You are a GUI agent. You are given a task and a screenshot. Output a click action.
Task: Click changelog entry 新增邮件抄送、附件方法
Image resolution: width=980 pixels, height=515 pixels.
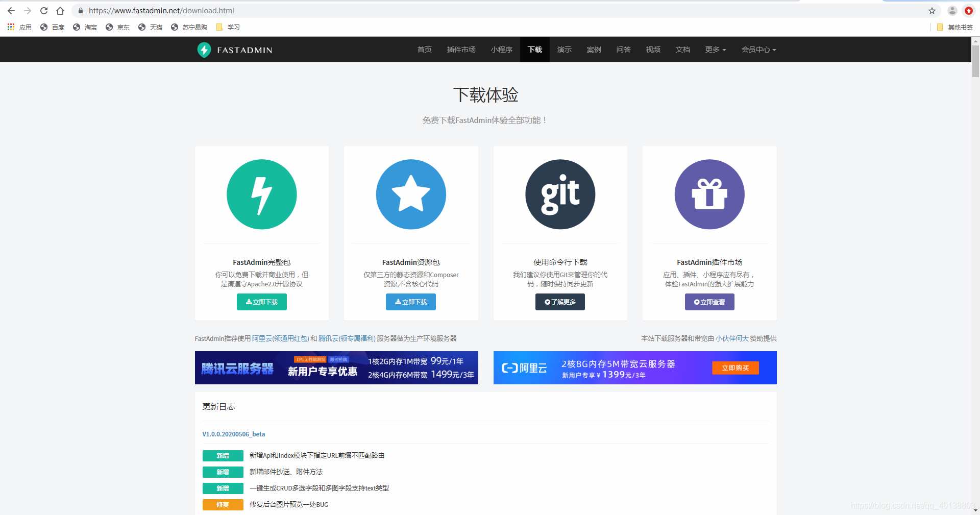click(x=286, y=472)
